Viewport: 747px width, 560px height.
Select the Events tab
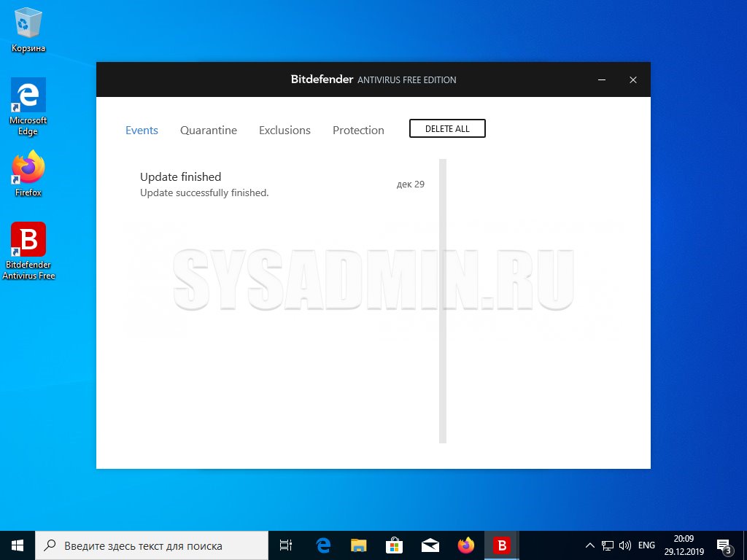pos(142,131)
